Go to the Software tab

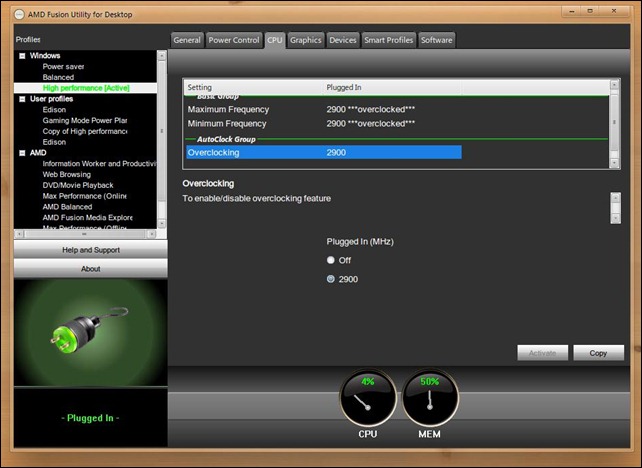coord(436,40)
